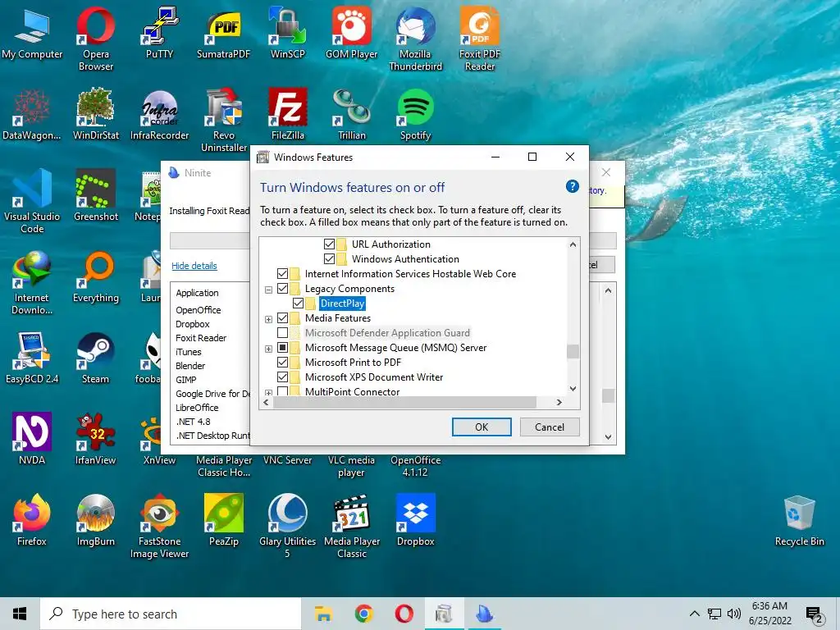
Task: Select the Spotify desktop icon
Action: click(415, 115)
